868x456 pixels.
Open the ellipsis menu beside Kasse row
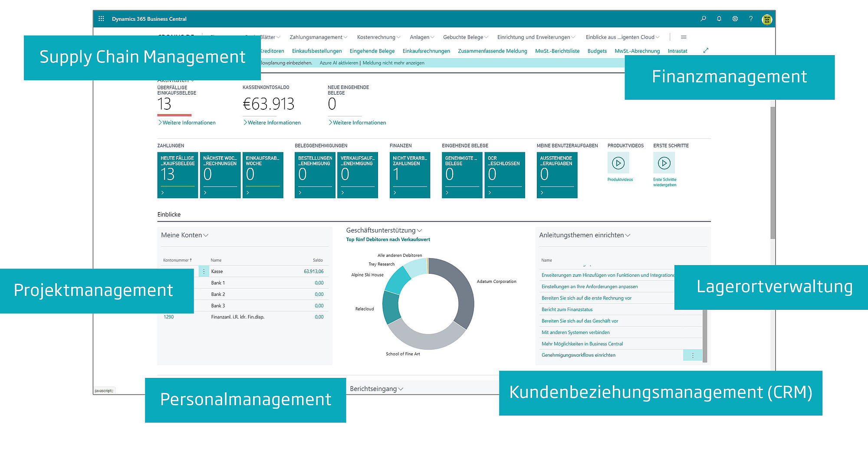204,271
